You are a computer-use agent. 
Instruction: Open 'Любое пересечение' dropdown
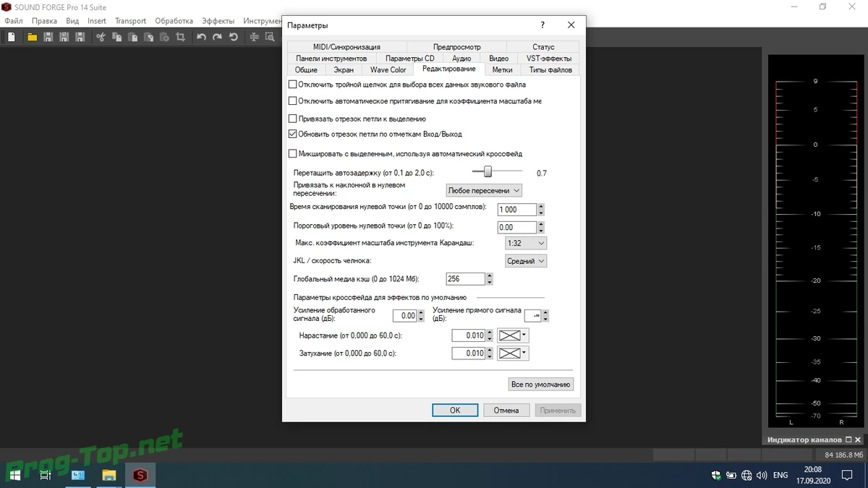point(484,190)
